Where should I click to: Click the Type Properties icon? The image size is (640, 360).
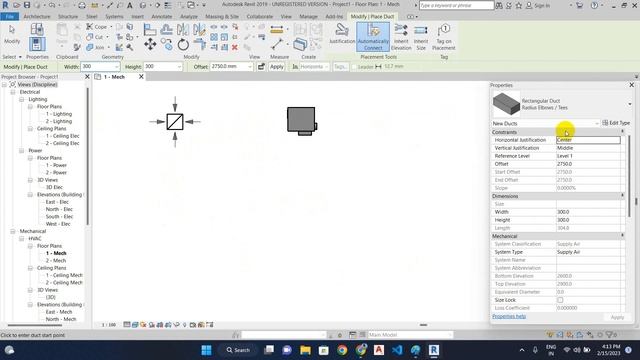pyautogui.click(x=37, y=29)
